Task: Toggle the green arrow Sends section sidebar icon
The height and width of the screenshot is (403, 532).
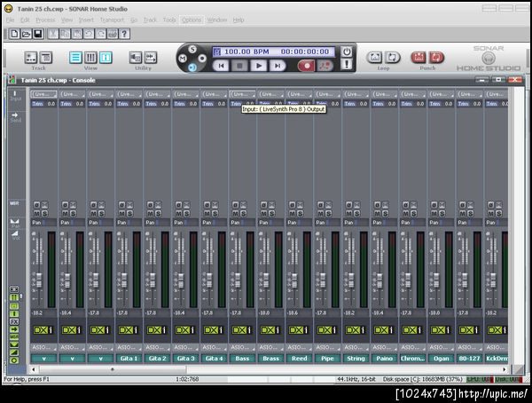Action: pyautogui.click(x=14, y=329)
